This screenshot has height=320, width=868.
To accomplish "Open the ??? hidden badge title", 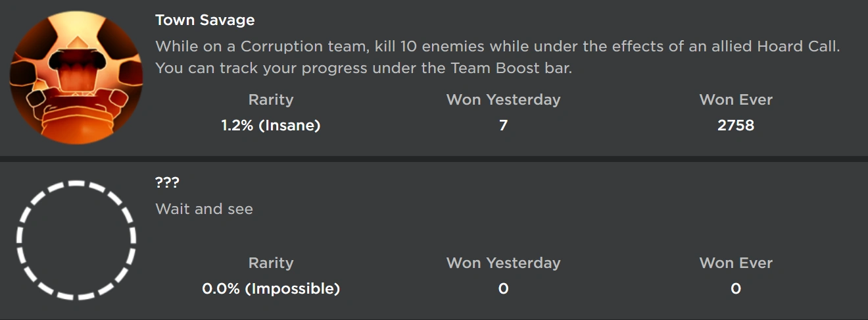I will [167, 183].
